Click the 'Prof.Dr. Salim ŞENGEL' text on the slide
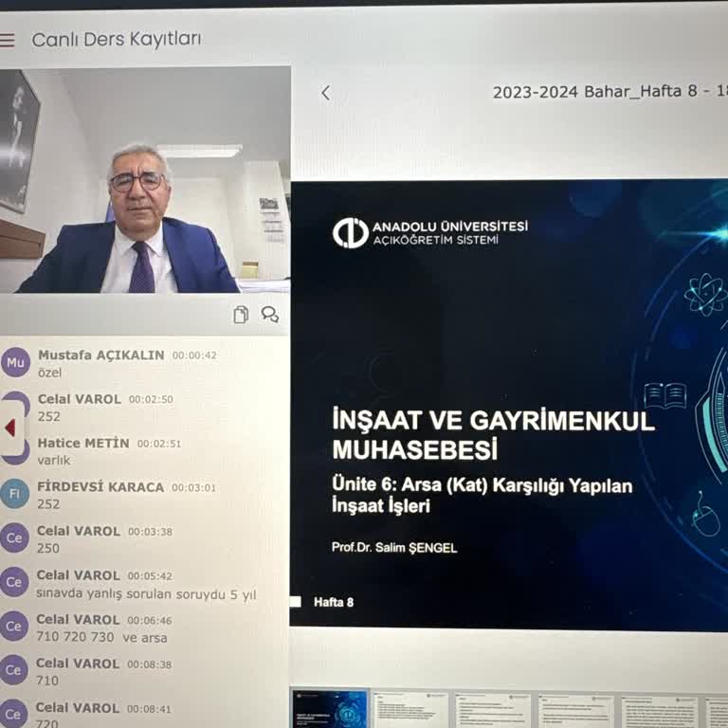The height and width of the screenshot is (728, 728). coord(394,548)
